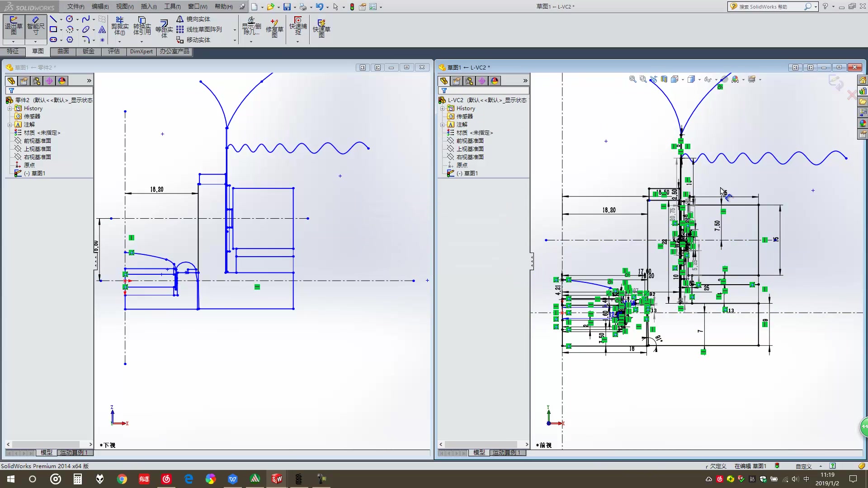Switch to the 特征 (Features) tab
Viewport: 868px width, 488px height.
[x=13, y=52]
